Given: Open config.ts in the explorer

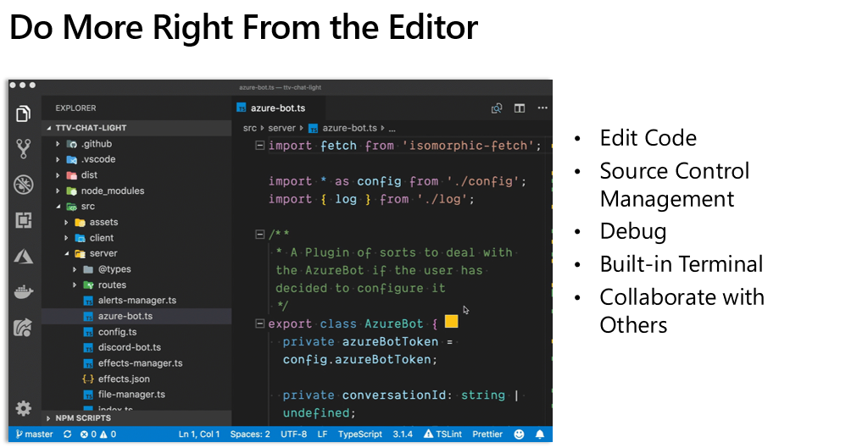Looking at the screenshot, I should [x=136, y=332].
